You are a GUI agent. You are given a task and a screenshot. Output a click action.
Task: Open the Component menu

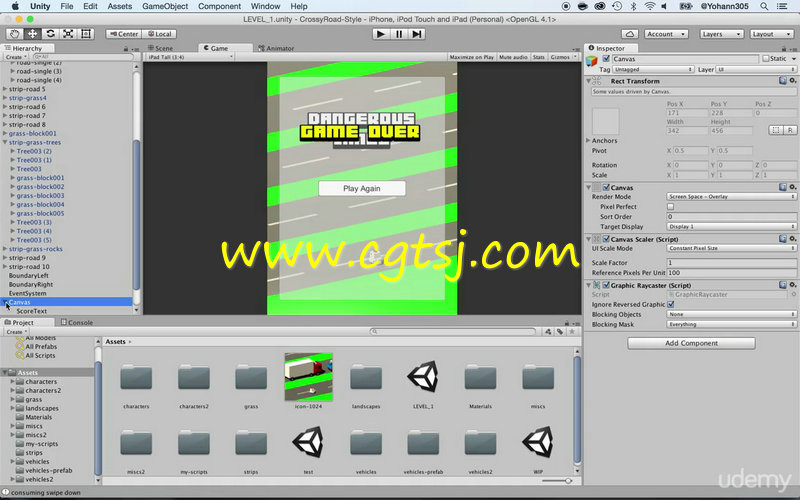click(x=219, y=6)
